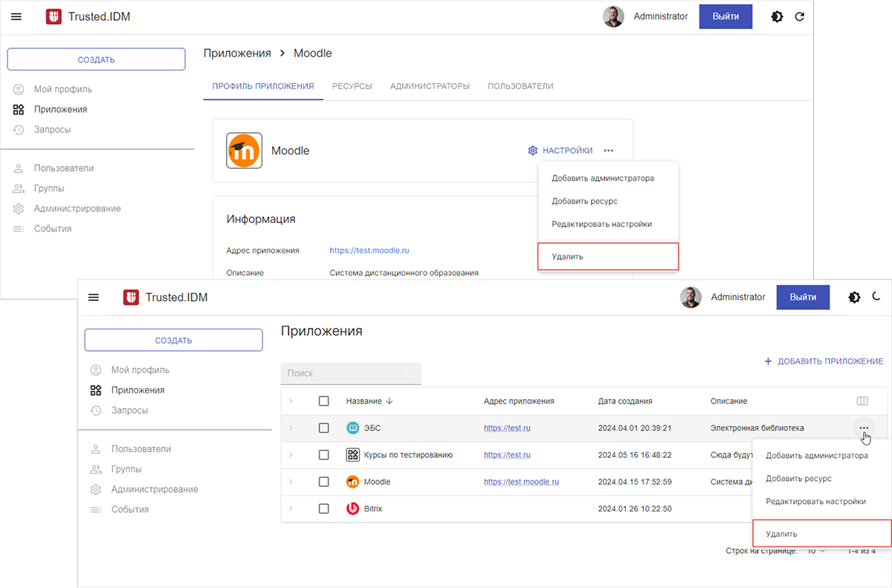Choose Удалить in Moodle profile menu

point(608,256)
